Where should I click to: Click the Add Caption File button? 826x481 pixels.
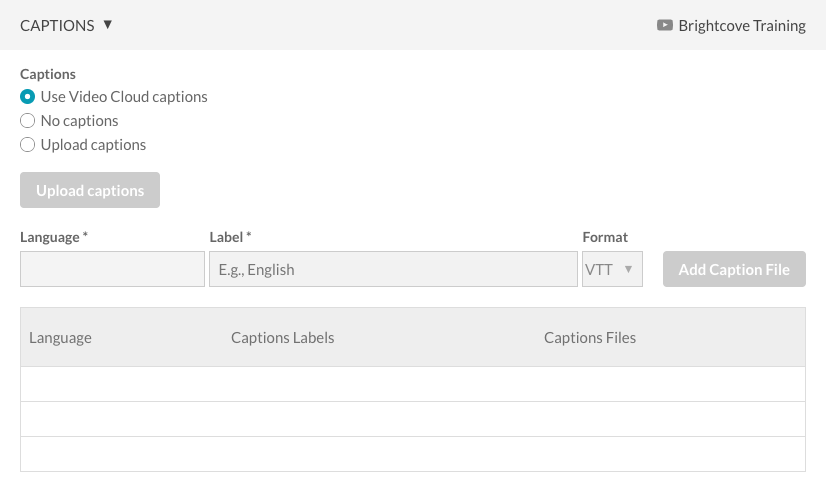[x=734, y=269]
